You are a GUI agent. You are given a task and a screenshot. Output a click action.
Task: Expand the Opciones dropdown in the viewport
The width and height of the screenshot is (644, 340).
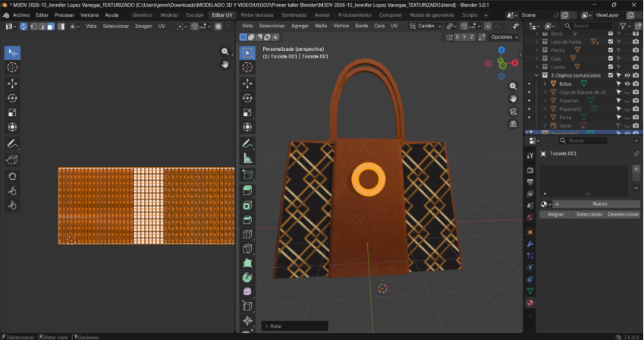point(504,36)
